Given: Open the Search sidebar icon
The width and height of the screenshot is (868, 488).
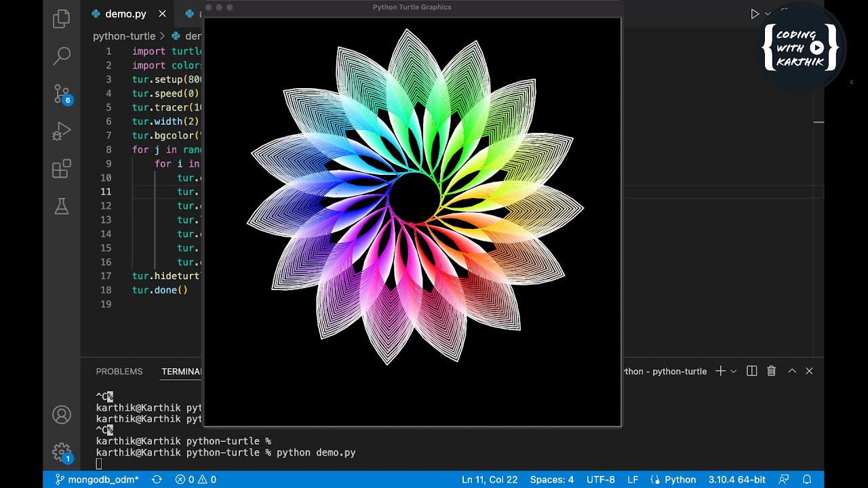Looking at the screenshot, I should [61, 56].
